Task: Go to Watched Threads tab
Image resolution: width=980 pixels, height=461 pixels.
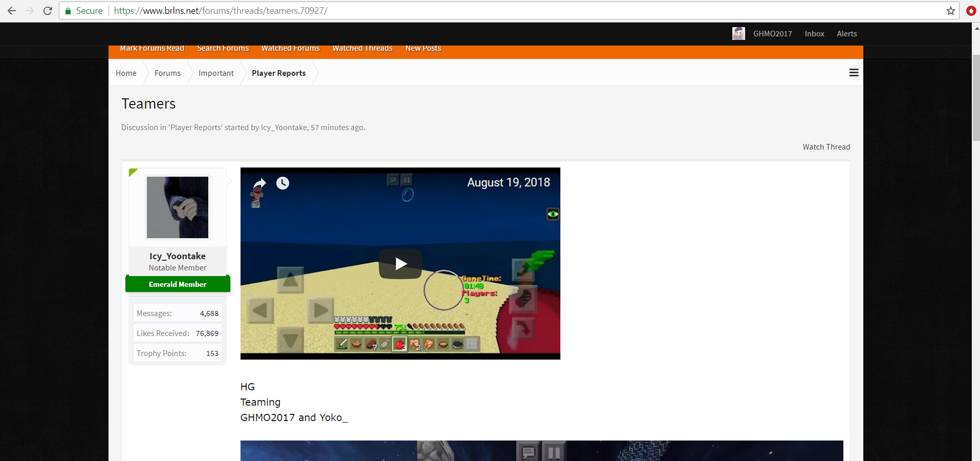Action: click(x=362, y=48)
